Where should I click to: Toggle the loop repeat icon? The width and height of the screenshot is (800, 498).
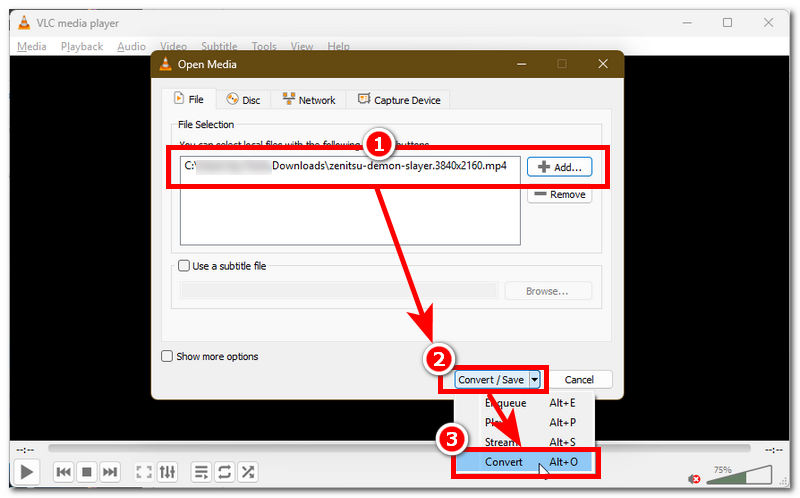coord(225,471)
